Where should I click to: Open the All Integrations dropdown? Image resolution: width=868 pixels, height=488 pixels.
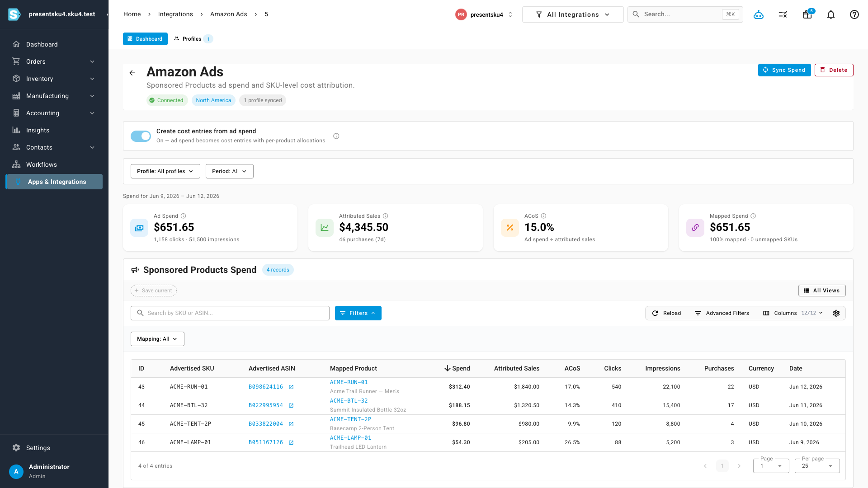573,14
